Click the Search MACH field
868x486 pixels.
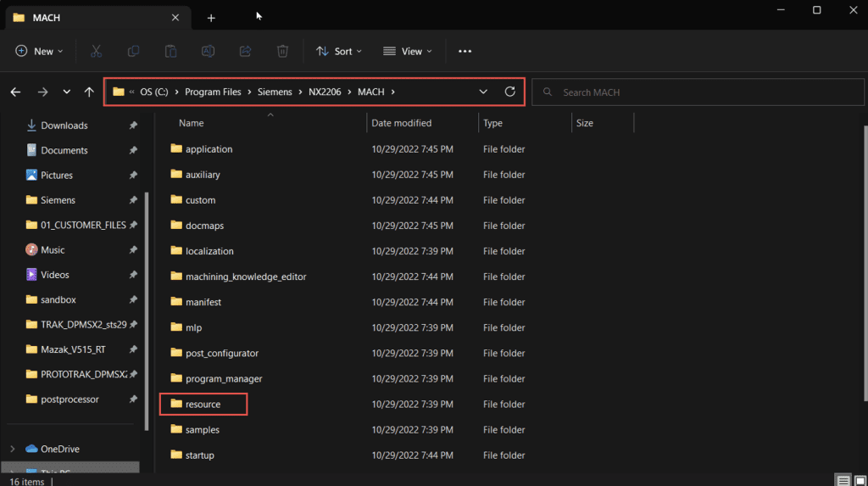(698, 92)
